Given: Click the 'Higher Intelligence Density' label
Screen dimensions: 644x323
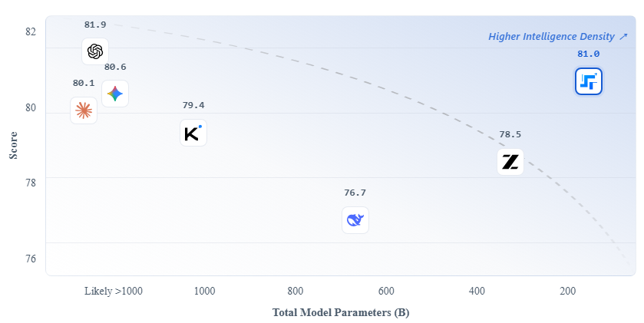Looking at the screenshot, I should (x=558, y=36).
